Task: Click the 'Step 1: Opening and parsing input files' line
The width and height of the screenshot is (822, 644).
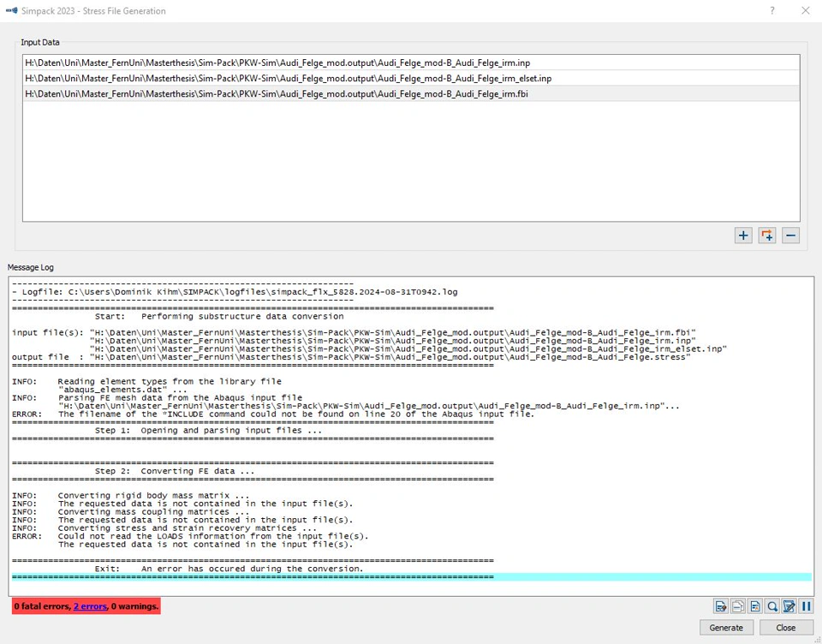Action: [208, 431]
